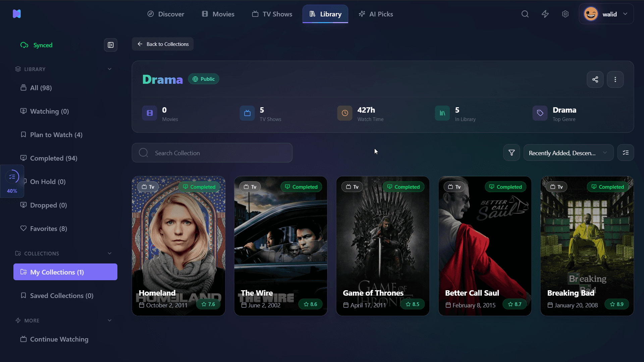Open the Breaking Bad poster card
The image size is (644, 362).
coord(587,246)
